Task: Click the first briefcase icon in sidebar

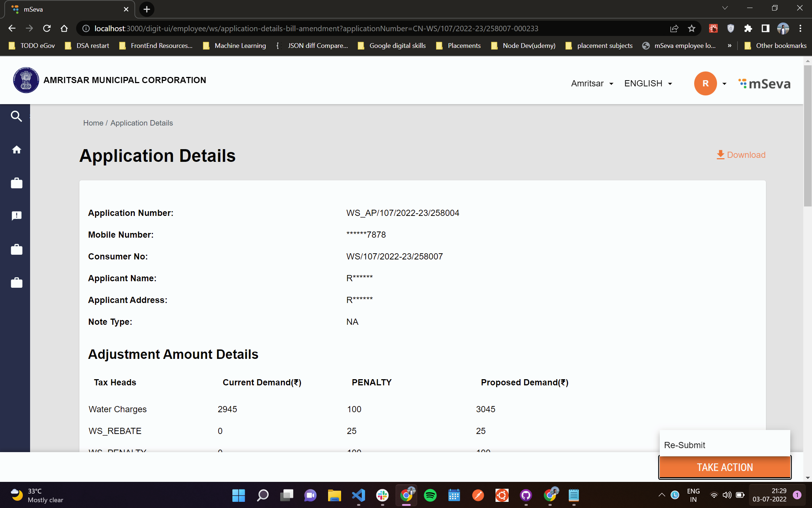Action: (x=16, y=183)
